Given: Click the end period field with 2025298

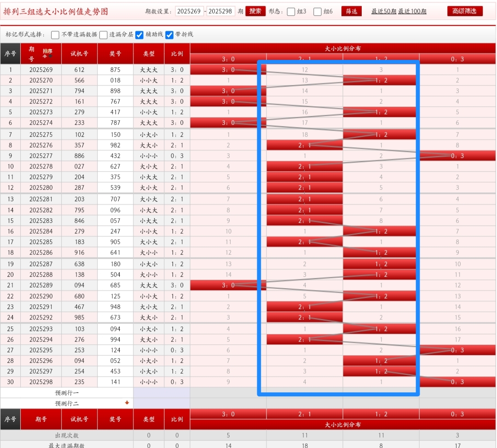Looking at the screenshot, I should (x=221, y=12).
